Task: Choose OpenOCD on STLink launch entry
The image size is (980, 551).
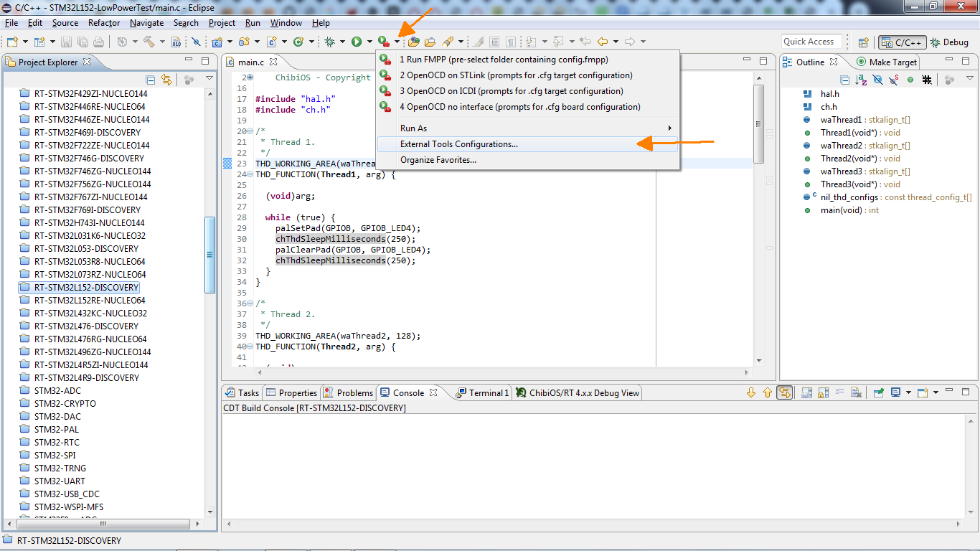Action: (516, 75)
